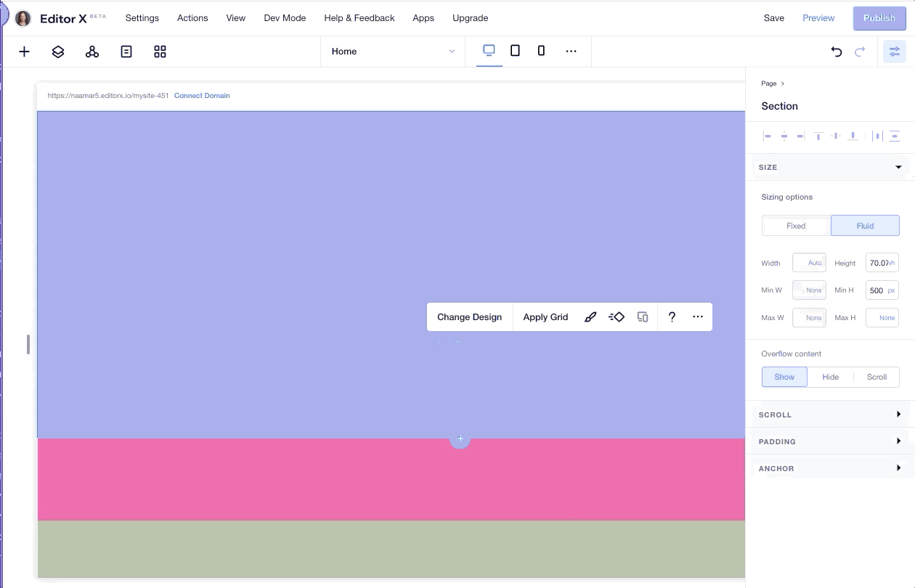The height and width of the screenshot is (588, 915).
Task: Click Change Design button
Action: click(x=470, y=317)
